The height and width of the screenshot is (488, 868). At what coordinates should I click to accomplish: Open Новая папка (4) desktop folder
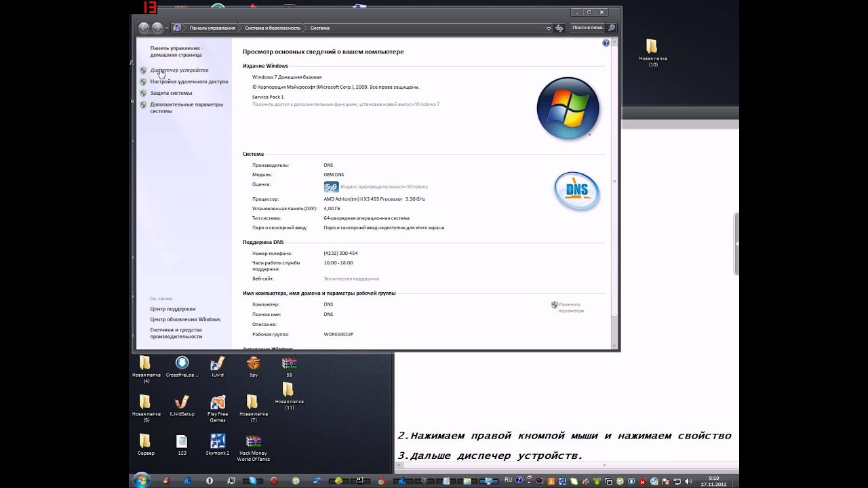pos(146,370)
